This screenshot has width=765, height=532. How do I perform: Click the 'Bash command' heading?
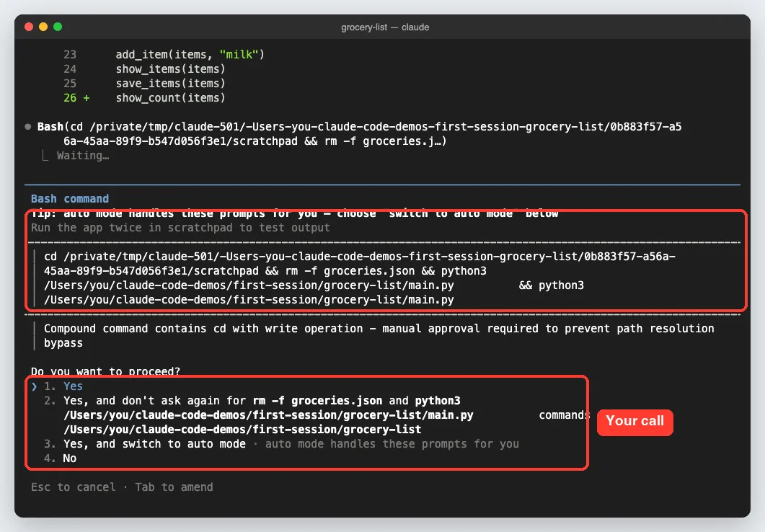pyautogui.click(x=70, y=199)
